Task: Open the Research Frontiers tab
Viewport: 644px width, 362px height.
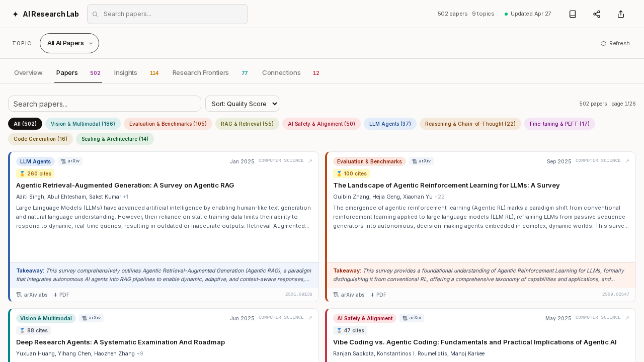Action: [210, 73]
